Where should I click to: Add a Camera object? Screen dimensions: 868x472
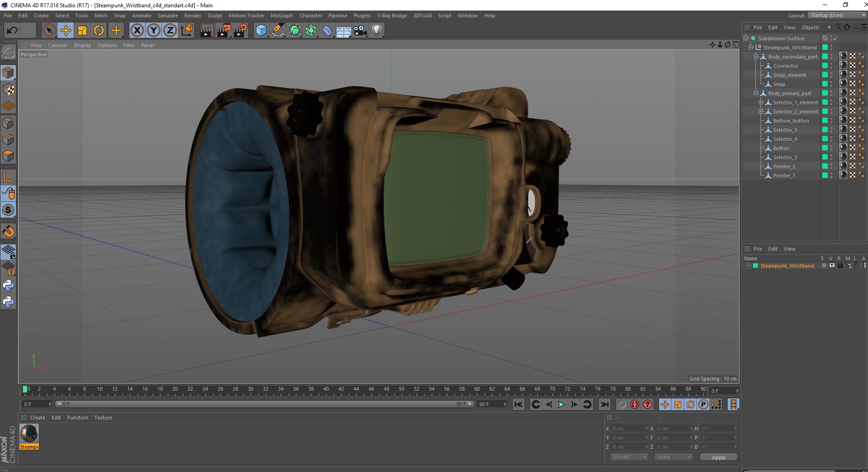(360, 31)
